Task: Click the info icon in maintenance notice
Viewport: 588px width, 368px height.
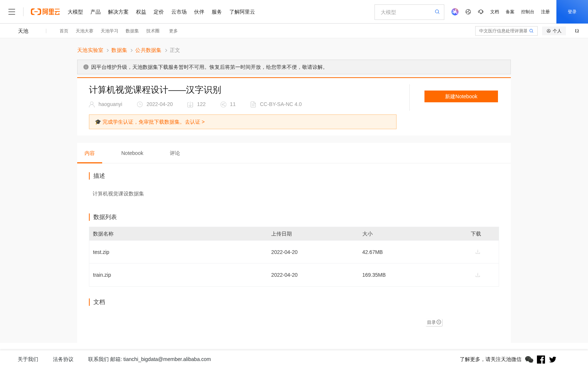Action: pyautogui.click(x=86, y=67)
